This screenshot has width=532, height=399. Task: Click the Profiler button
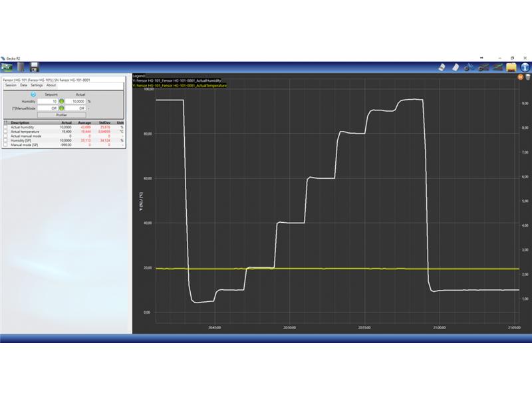click(x=61, y=114)
